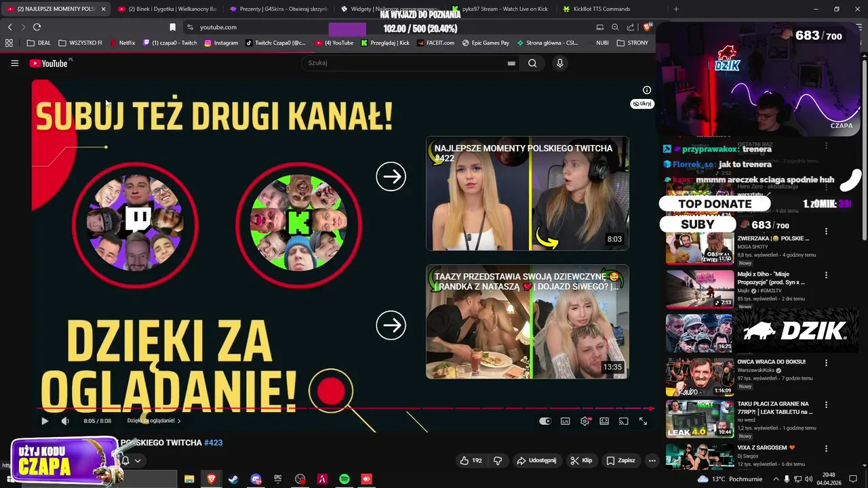The height and width of the screenshot is (488, 868).
Task: Open Spotify from taskbar
Action: coord(344,479)
